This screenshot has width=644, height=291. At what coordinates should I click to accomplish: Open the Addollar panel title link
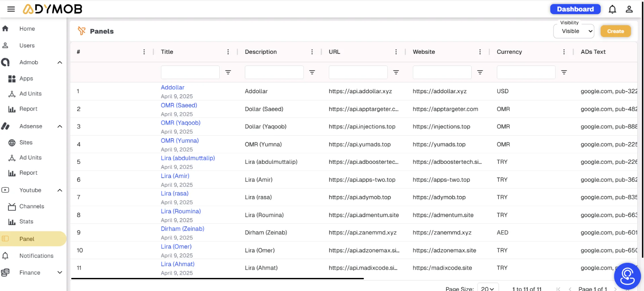173,87
